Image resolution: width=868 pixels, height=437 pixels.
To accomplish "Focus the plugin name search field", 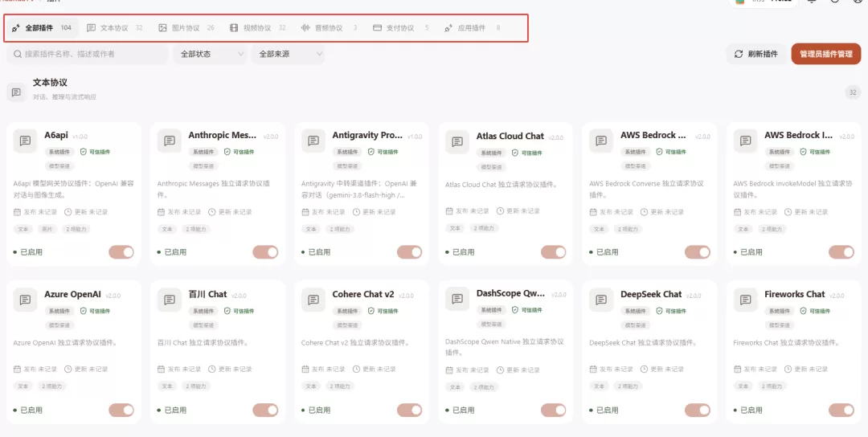I will click(x=88, y=54).
